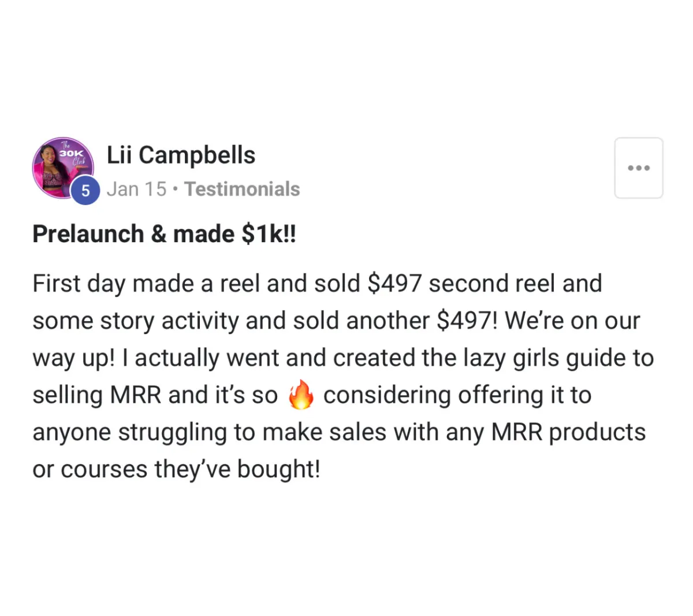Select the Jan 15 post date
The height and width of the screenshot is (616, 693).
click(x=136, y=189)
